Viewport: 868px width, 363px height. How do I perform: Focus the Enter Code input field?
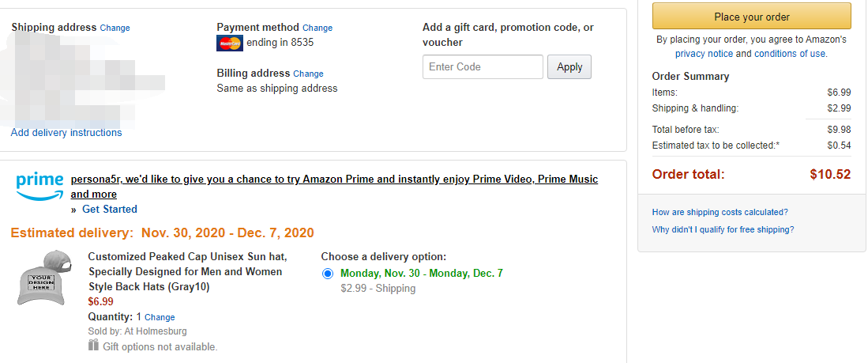tap(483, 67)
